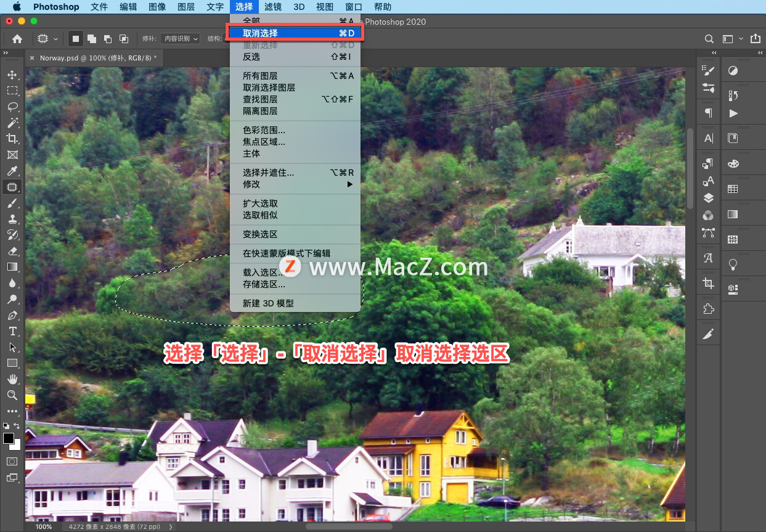Open the Layers panel icon
This screenshot has width=766, height=532.
coord(709,198)
